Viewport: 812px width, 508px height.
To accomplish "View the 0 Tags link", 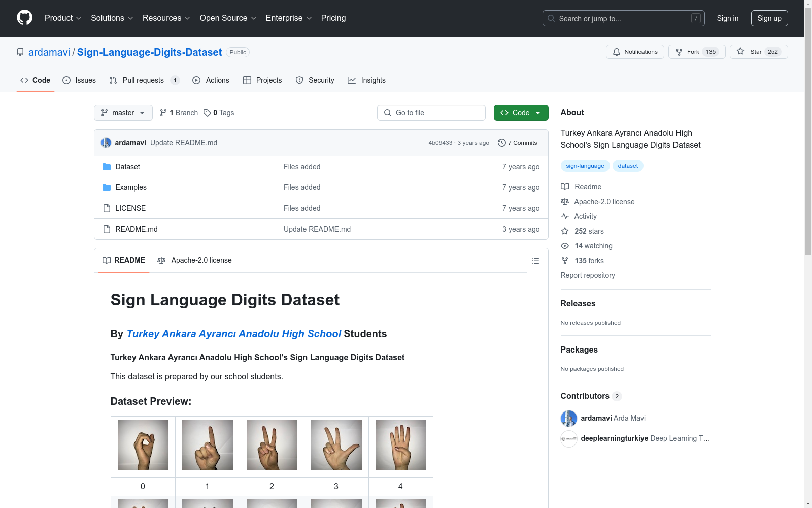I will click(219, 113).
